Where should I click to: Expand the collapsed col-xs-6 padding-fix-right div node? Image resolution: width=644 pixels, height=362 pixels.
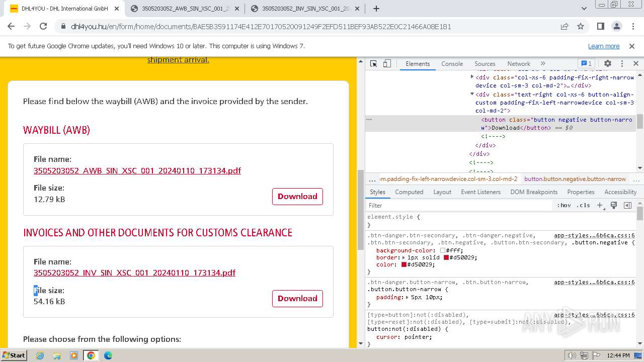point(472,77)
